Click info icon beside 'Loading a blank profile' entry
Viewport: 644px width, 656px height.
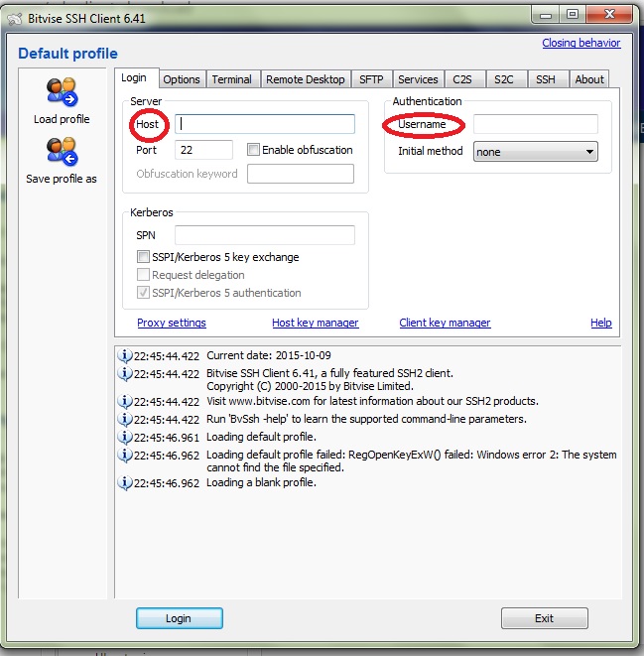tap(125, 482)
